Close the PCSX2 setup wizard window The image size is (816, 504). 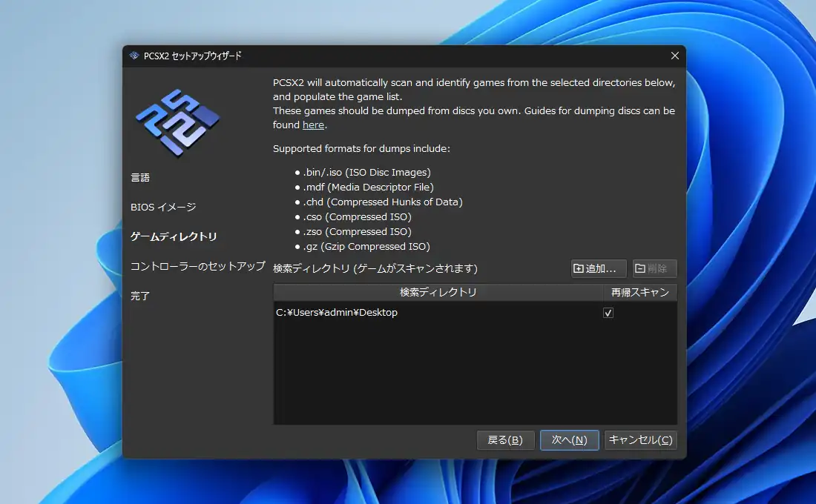coord(674,56)
